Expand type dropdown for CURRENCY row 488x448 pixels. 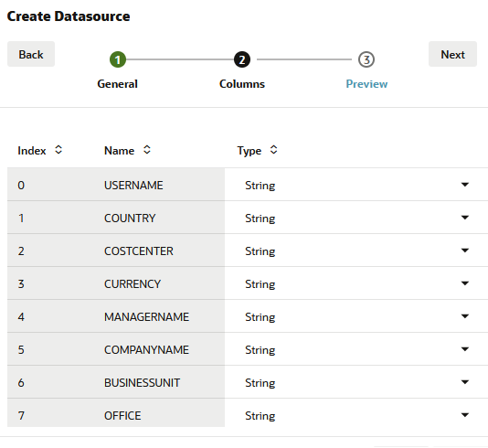click(465, 283)
